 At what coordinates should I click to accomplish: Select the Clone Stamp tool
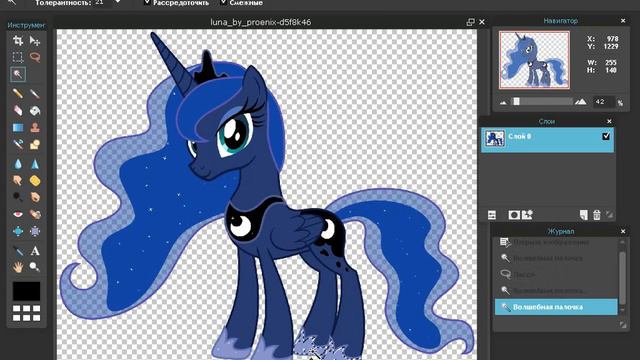35,127
